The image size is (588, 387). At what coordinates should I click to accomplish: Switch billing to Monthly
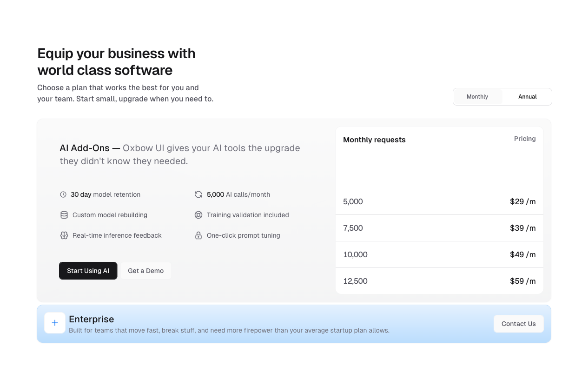(x=477, y=96)
